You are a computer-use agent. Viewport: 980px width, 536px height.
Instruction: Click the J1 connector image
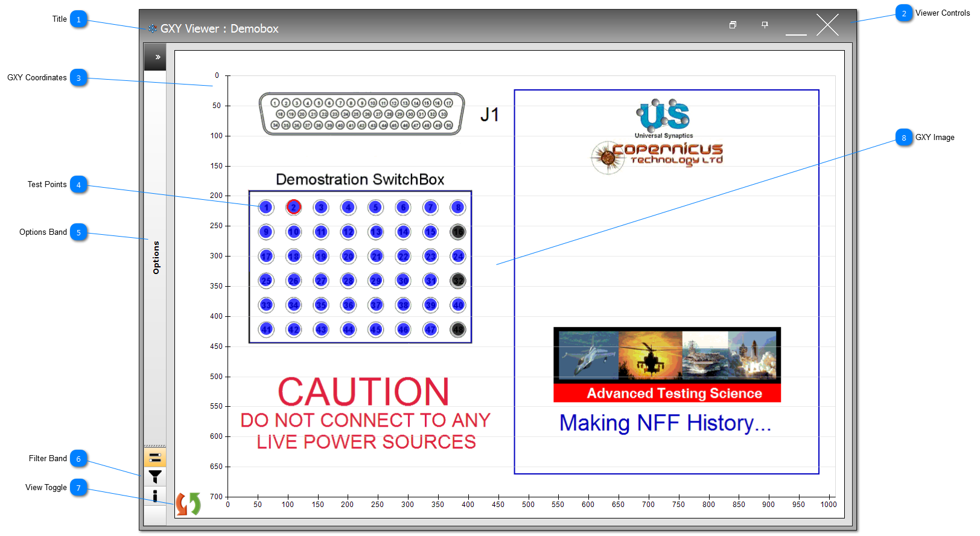click(x=362, y=113)
